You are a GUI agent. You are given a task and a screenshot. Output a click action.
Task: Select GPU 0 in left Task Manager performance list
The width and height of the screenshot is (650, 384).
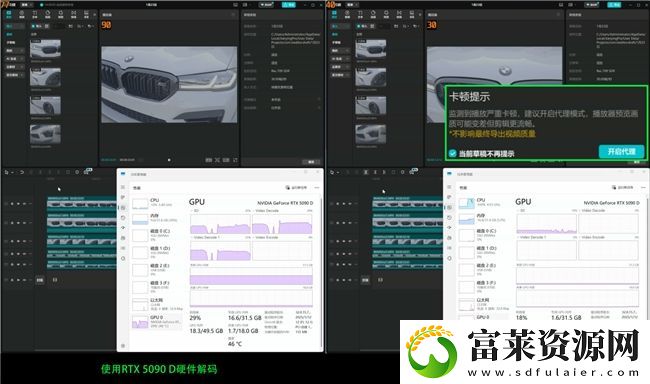click(157, 321)
